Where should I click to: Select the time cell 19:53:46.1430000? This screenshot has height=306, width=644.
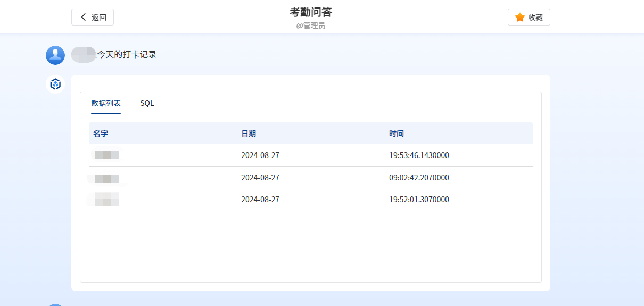[419, 155]
